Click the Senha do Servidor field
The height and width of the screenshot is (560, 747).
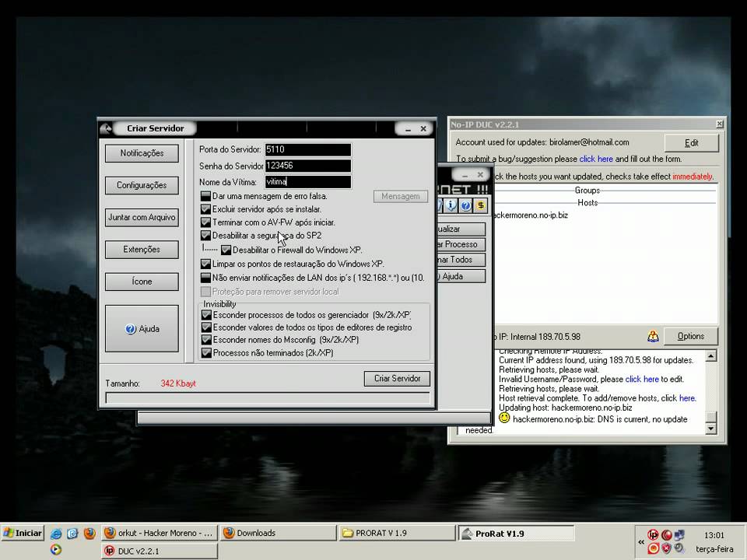click(x=308, y=166)
